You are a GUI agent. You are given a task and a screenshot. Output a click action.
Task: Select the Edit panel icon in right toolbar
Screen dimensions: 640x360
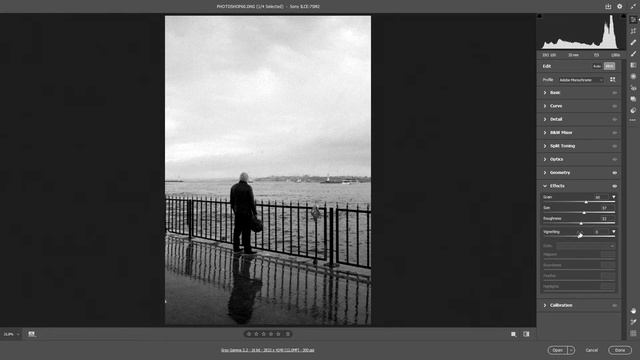point(633,20)
